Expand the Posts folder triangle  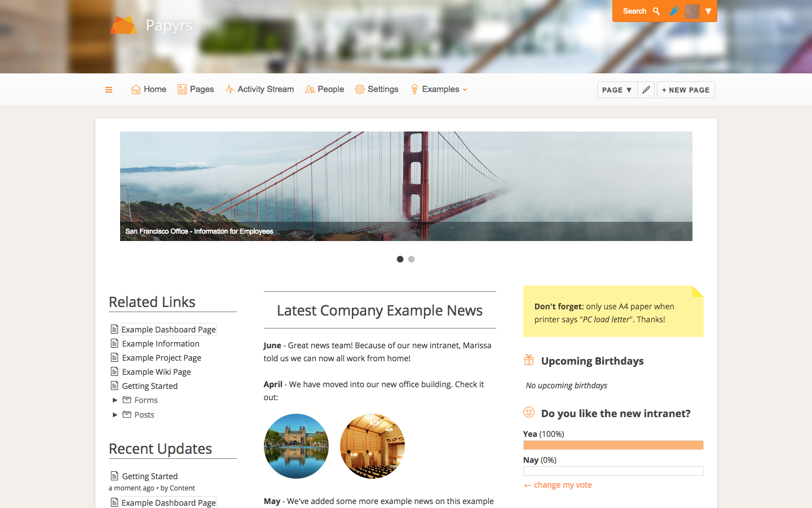coord(115,415)
